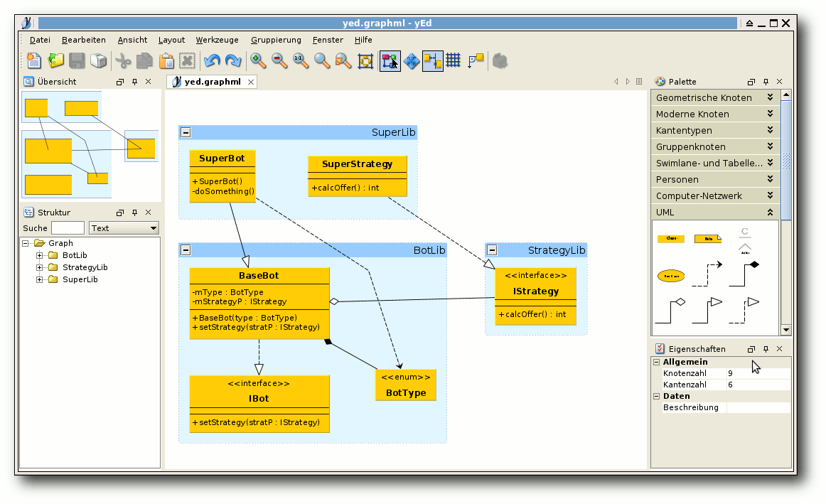Zoom out with the minus magnifier
The image size is (826, 504).
point(279,61)
